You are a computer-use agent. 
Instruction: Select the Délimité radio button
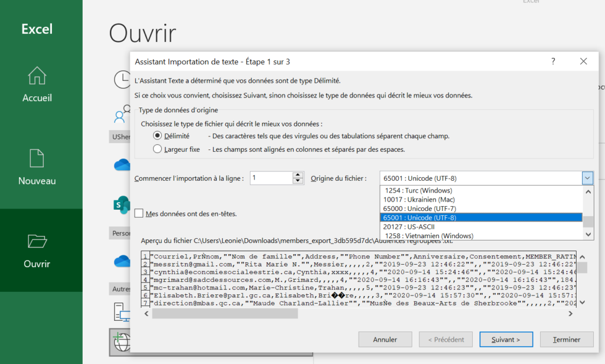click(x=158, y=136)
